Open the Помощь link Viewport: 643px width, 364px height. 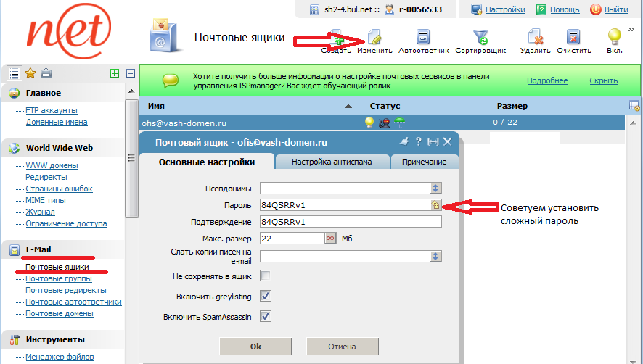click(x=565, y=9)
